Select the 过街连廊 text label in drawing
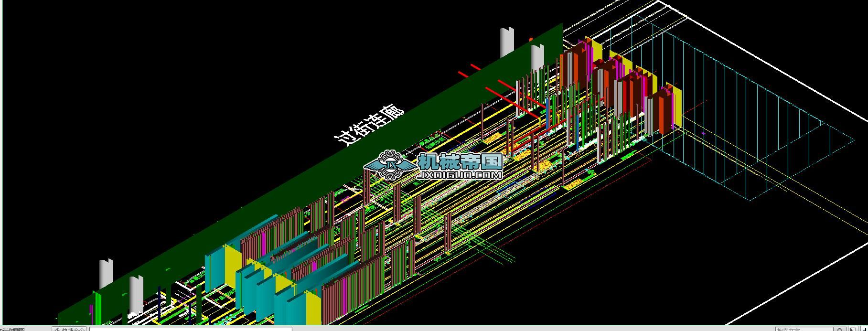This screenshot has width=868, height=331. (x=368, y=125)
